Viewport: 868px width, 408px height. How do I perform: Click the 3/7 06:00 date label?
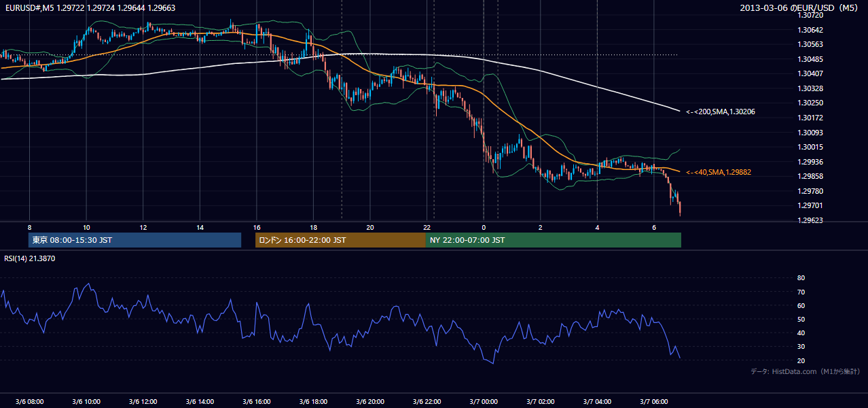pyautogui.click(x=653, y=401)
